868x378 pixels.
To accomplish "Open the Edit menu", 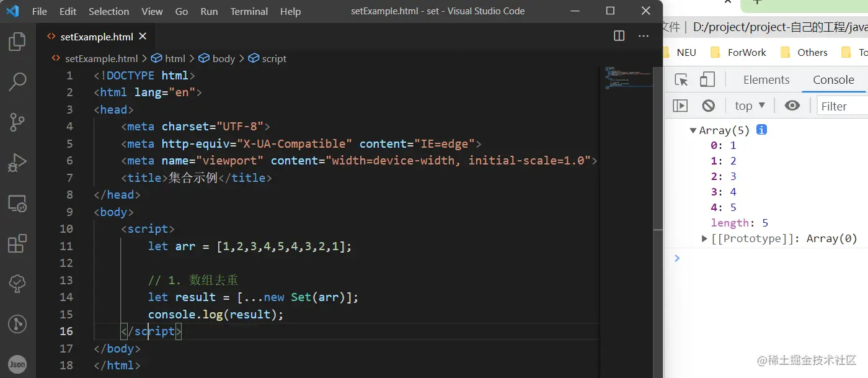I will coord(68,11).
